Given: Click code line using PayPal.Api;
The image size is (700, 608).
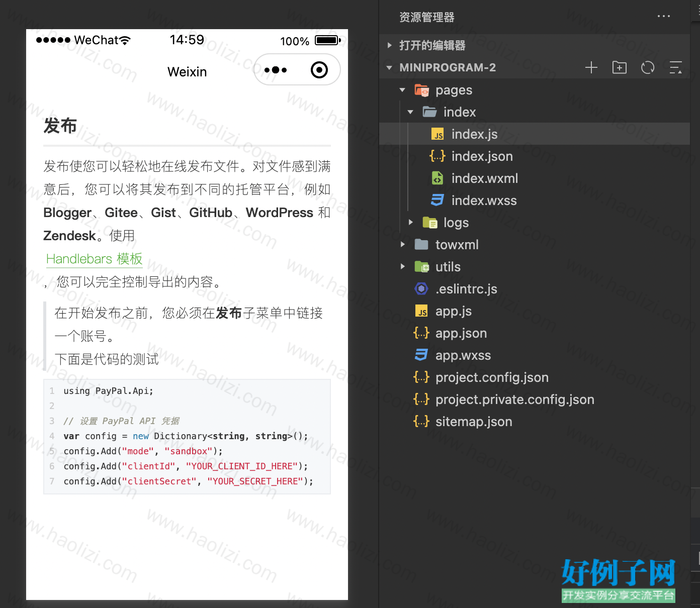Looking at the screenshot, I should (108, 391).
